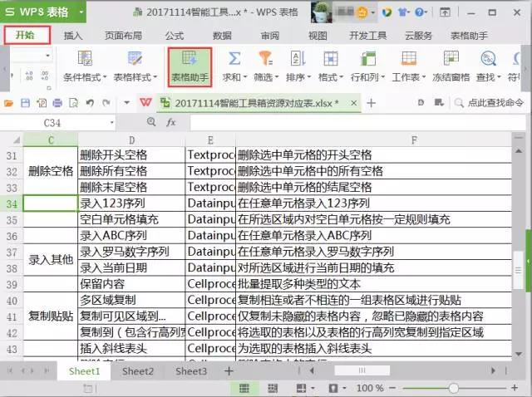Click the 100 % zoom level text
The image size is (532, 397).
(370, 388)
